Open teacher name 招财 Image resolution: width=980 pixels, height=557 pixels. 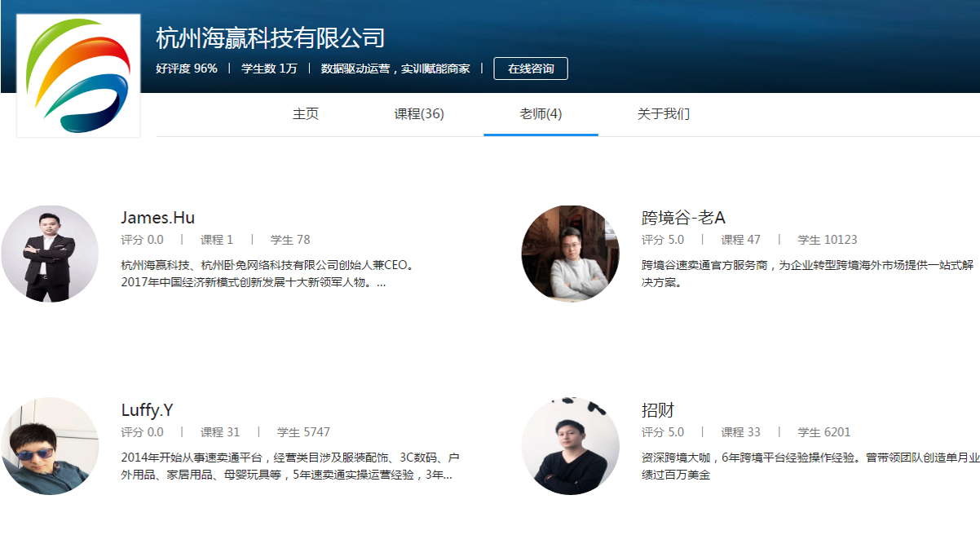[x=658, y=410]
